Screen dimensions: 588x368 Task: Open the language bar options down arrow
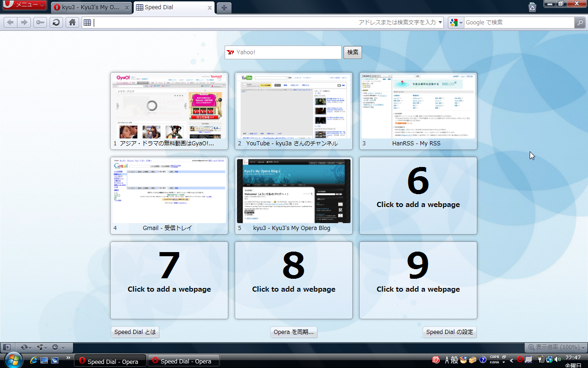(504, 362)
